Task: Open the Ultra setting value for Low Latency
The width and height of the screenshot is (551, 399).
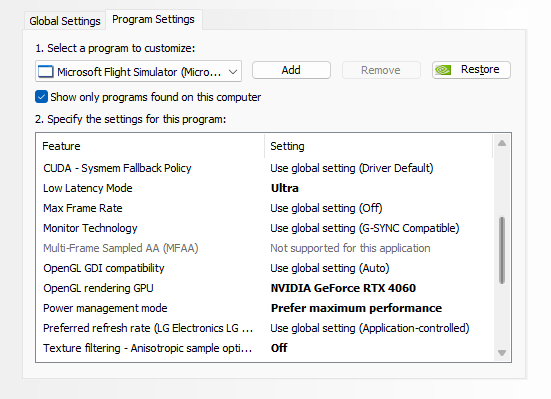Action: (x=285, y=188)
